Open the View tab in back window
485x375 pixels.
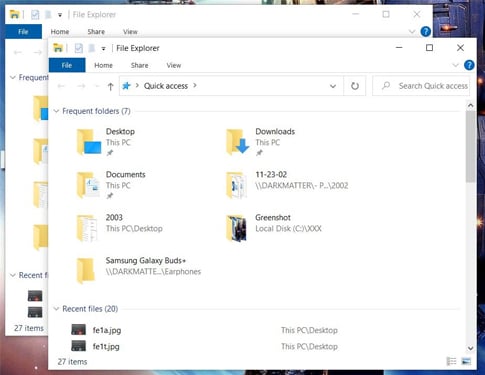point(130,32)
